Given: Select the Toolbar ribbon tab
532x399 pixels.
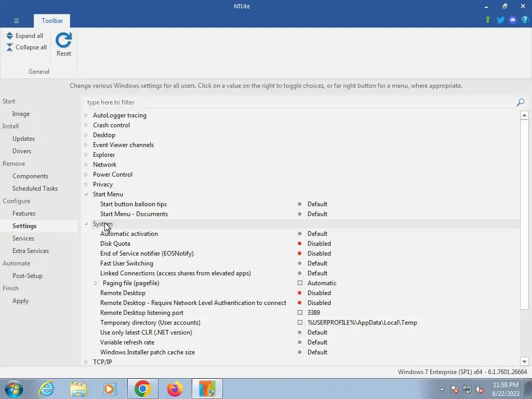Looking at the screenshot, I should coord(52,21).
